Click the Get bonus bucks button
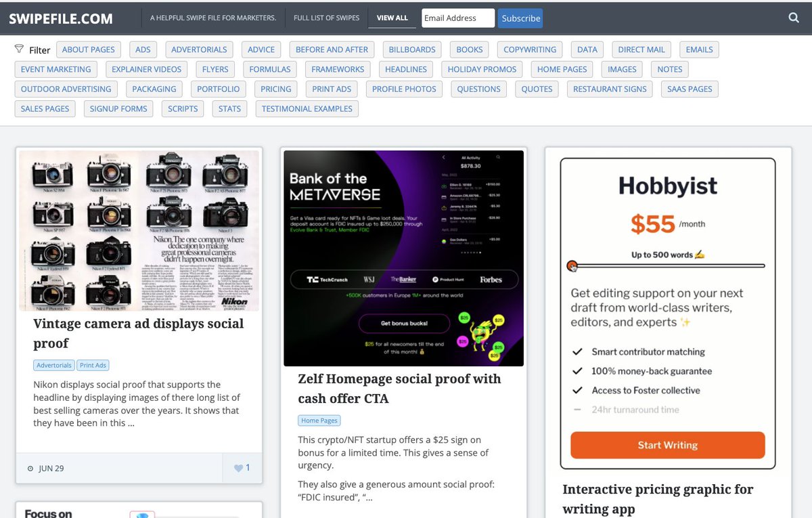The image size is (812, 518). click(404, 324)
